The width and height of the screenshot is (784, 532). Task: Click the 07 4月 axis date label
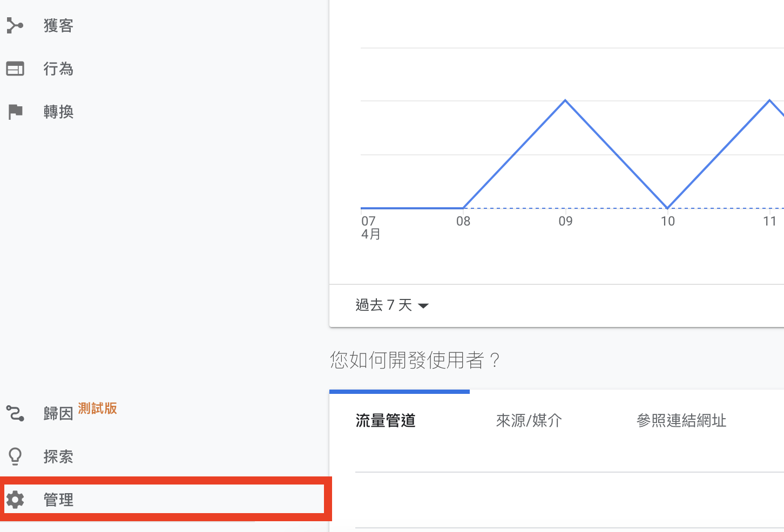click(371, 228)
